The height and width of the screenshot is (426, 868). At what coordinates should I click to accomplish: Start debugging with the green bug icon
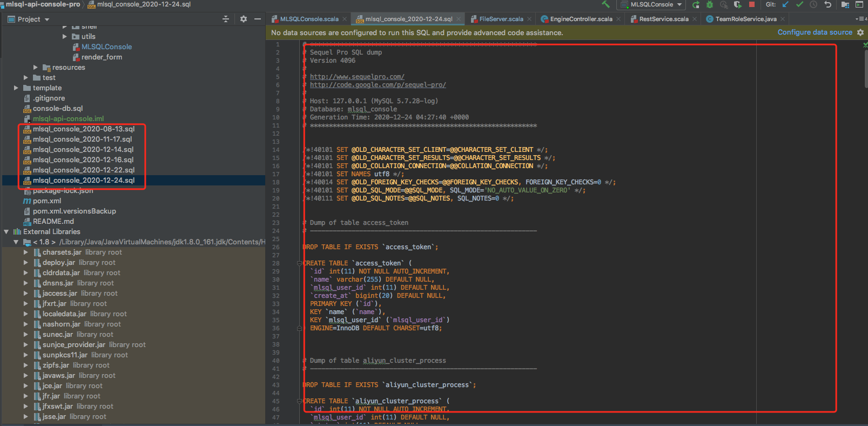[710, 4]
